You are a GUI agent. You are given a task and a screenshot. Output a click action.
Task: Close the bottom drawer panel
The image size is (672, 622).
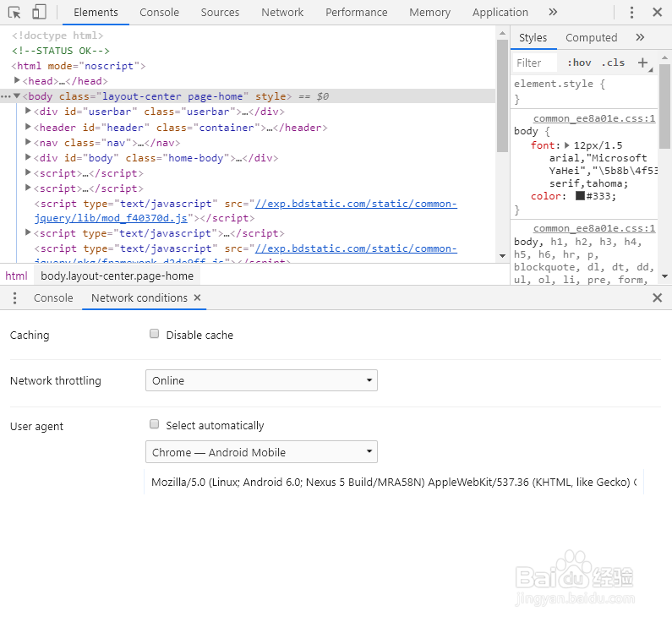click(657, 297)
